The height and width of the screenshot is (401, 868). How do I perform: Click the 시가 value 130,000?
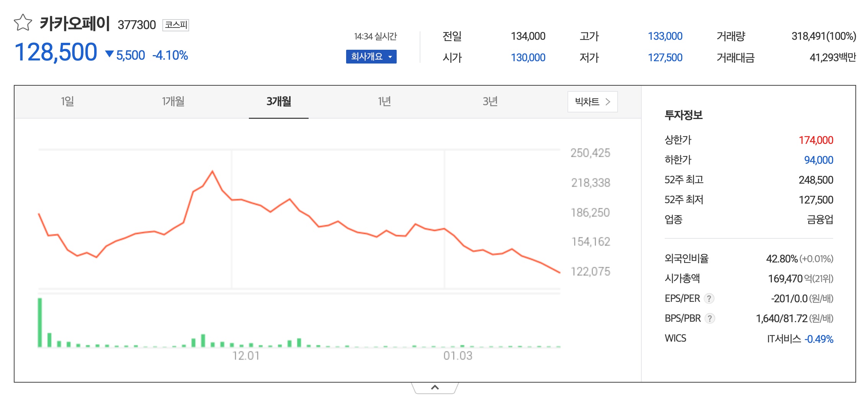pos(528,58)
